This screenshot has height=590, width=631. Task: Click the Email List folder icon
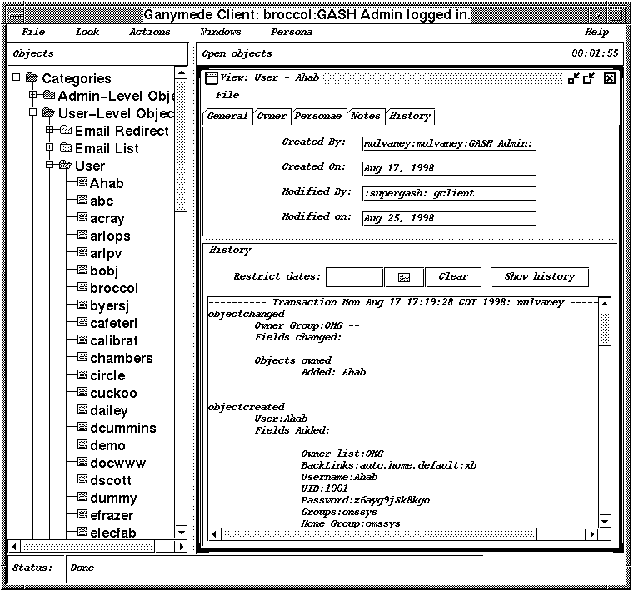coord(66,148)
